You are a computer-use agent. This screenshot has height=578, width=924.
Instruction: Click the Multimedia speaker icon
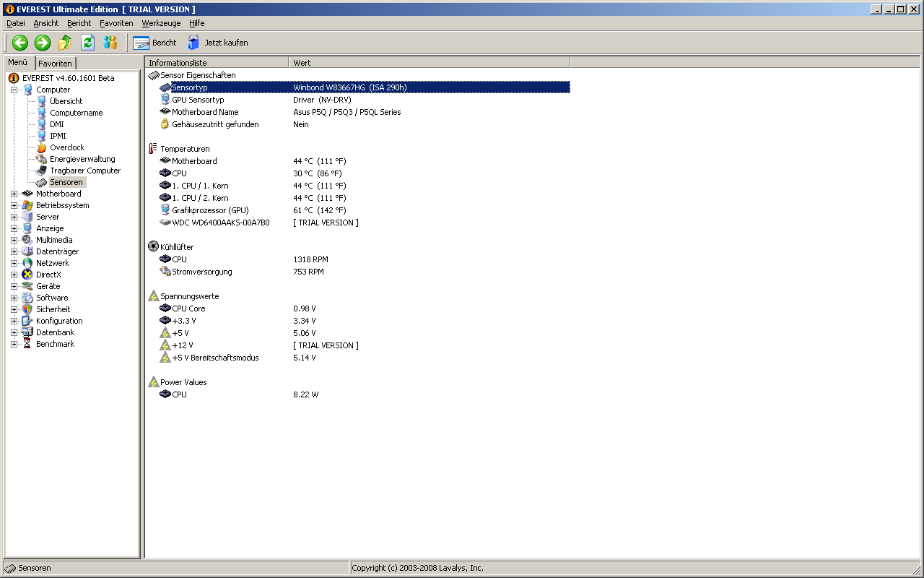[27, 240]
